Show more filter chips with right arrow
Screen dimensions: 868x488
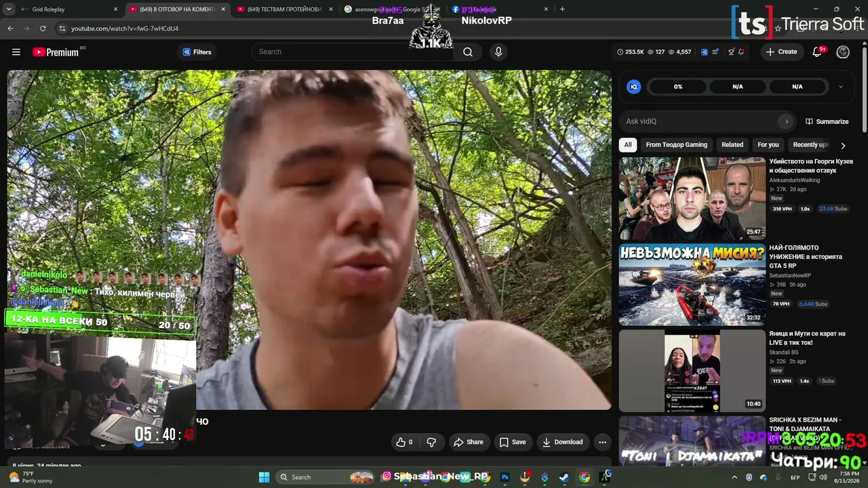[843, 146]
